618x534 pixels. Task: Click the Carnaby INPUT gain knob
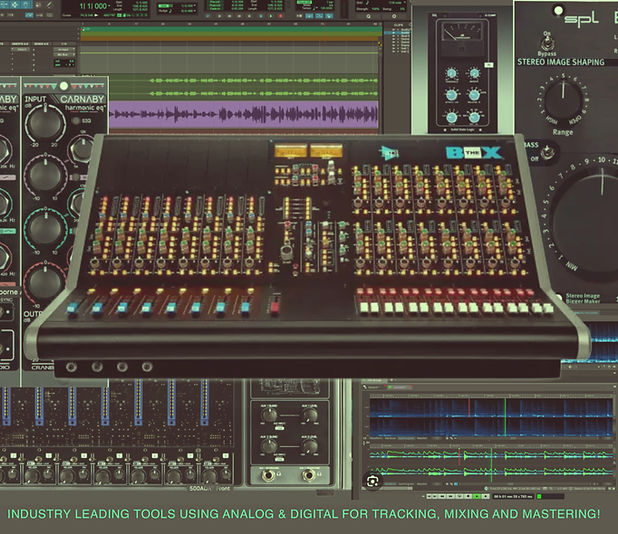click(x=45, y=123)
